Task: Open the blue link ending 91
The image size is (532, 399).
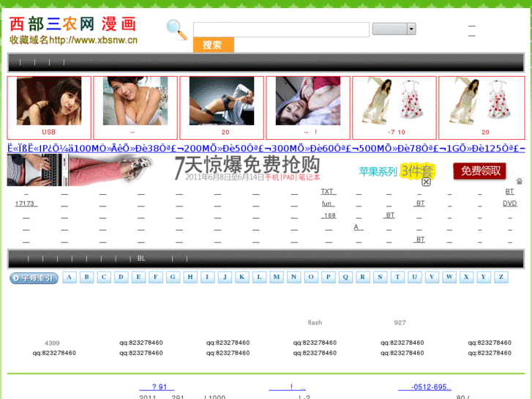Action: coord(157,387)
